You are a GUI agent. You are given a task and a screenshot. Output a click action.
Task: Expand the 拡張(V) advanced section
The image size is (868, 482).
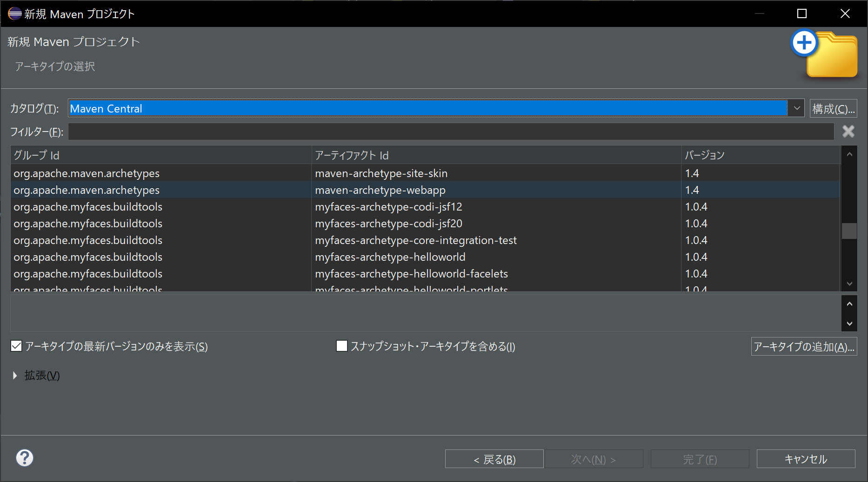point(15,375)
